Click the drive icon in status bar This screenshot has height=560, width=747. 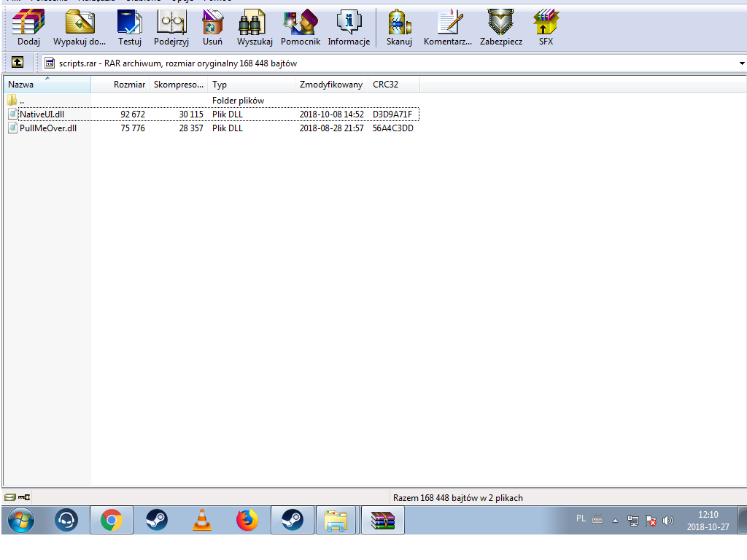9,497
